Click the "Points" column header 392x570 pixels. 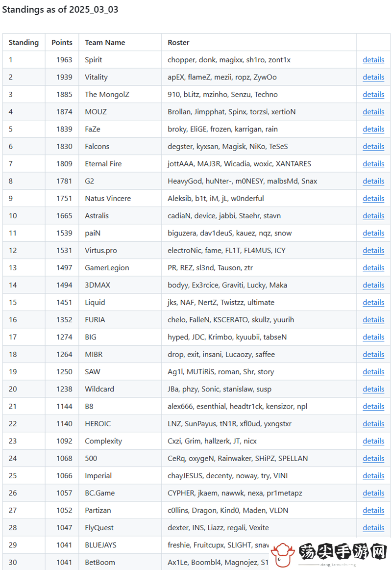(62, 43)
